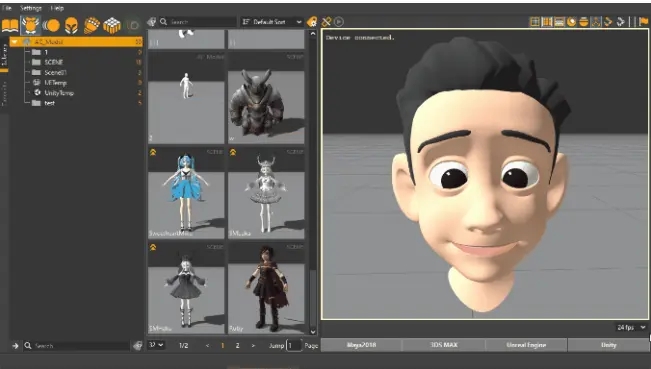This screenshot has width=651, height=369.
Task: Open the book library icon
Action: (10, 25)
